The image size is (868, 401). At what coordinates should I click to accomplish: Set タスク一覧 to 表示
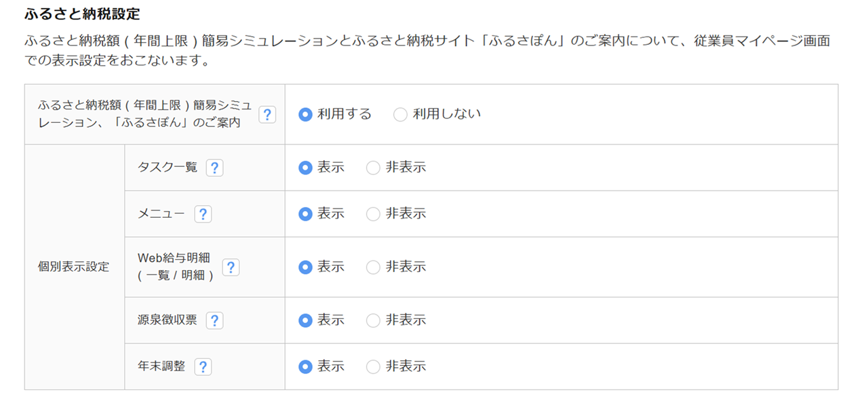pos(305,168)
